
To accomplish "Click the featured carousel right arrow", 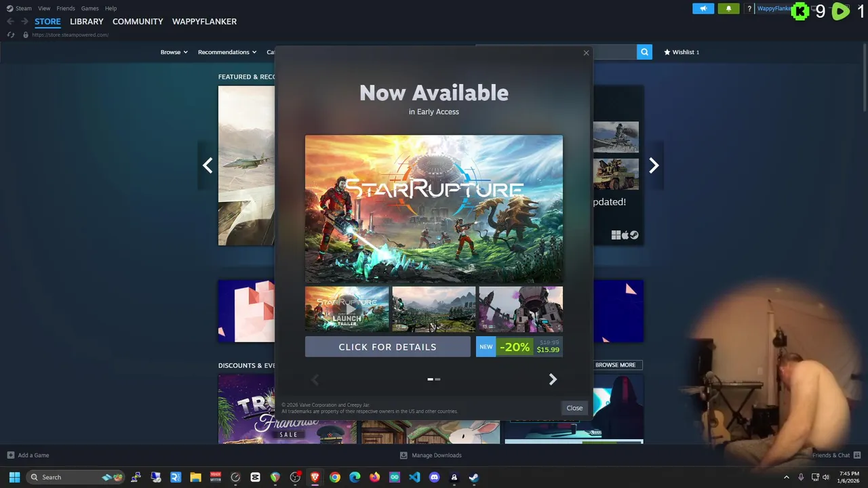I will tap(654, 165).
